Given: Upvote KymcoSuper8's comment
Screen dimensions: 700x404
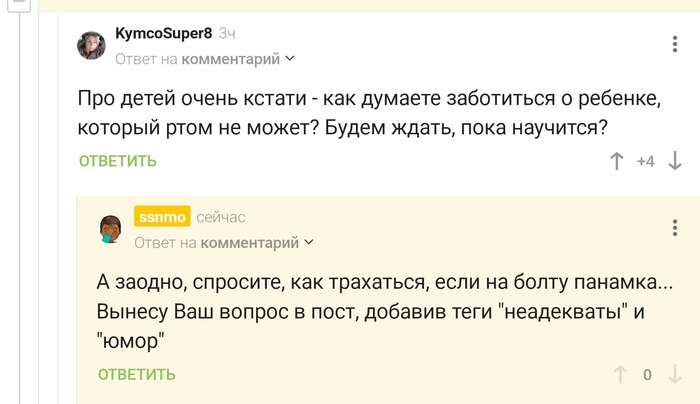Looking at the screenshot, I should [x=617, y=161].
